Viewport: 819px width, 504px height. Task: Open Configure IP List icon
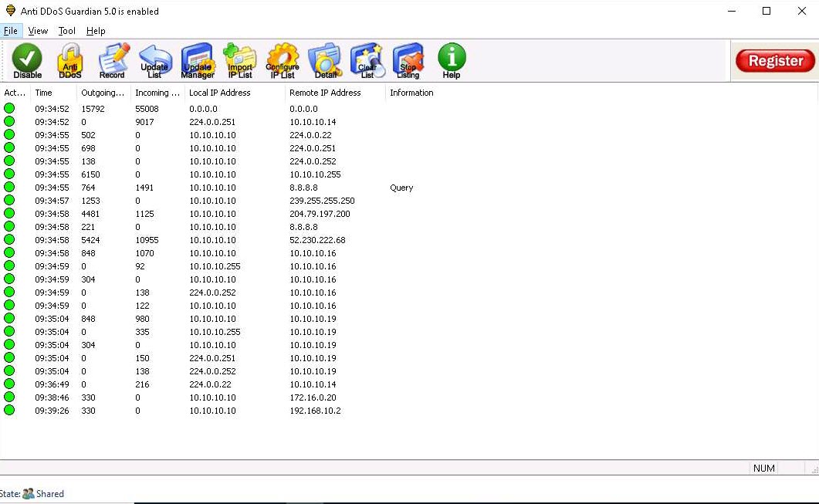(x=283, y=60)
